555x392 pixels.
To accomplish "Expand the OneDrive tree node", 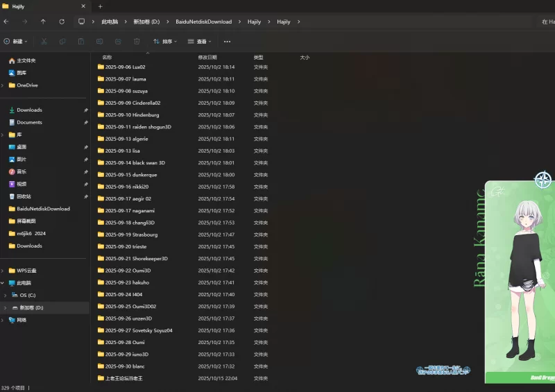I will point(3,85).
